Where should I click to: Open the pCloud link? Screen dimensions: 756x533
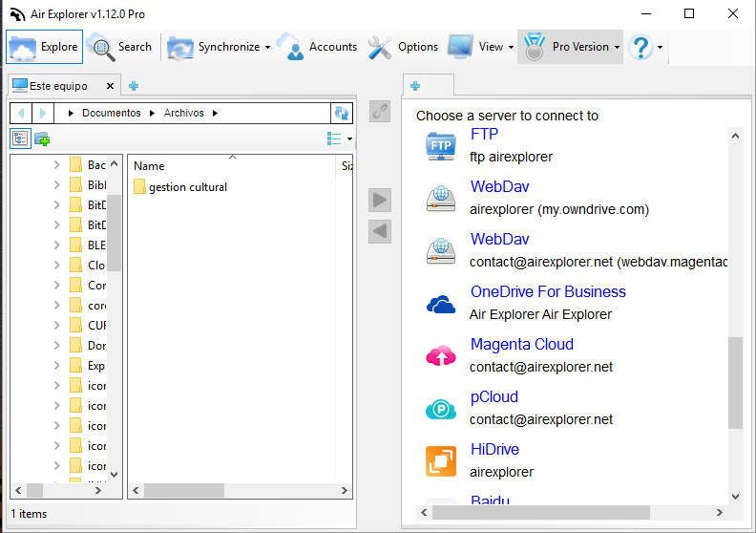click(494, 397)
